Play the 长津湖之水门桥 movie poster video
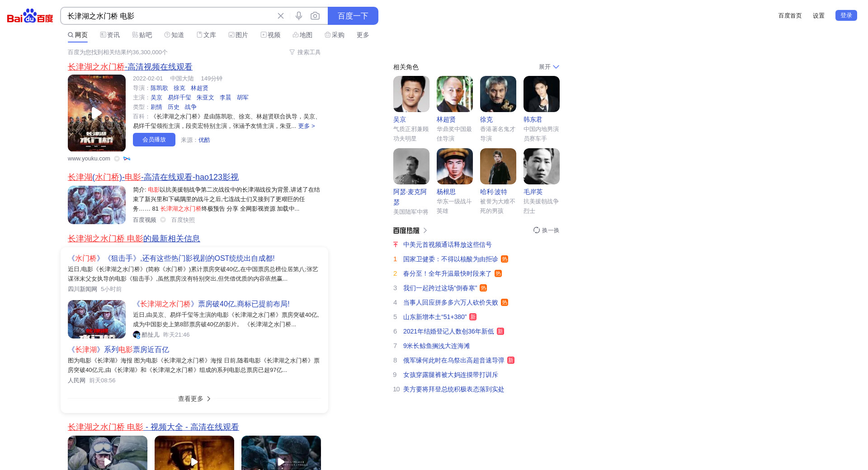Image resolution: width=868 pixels, height=470 pixels. (97, 113)
